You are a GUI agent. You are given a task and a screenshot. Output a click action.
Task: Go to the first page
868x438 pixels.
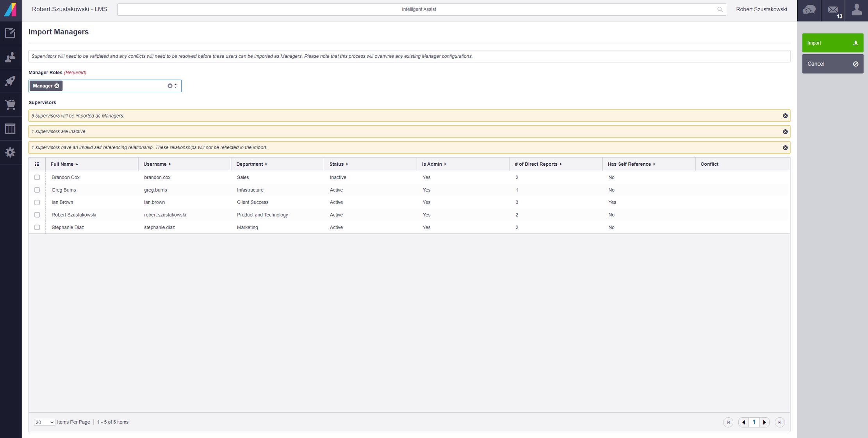click(x=728, y=422)
